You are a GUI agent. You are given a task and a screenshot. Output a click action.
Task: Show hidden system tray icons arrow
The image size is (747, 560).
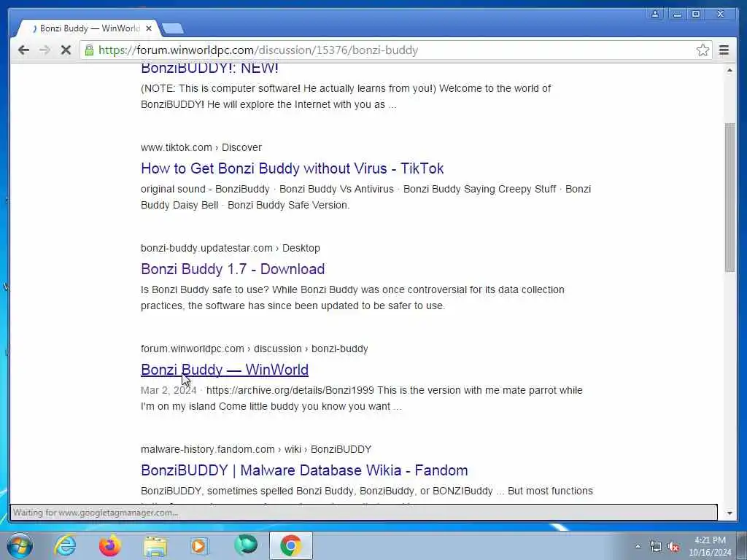(638, 546)
